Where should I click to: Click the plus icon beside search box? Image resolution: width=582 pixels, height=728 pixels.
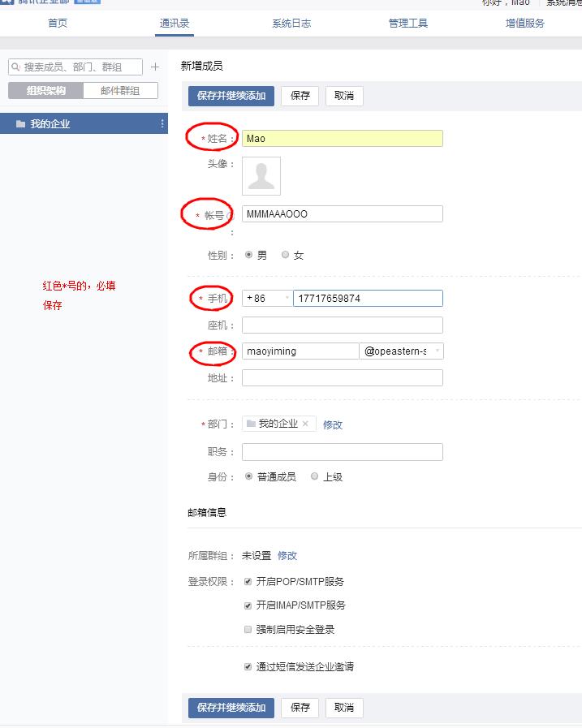[x=155, y=67]
